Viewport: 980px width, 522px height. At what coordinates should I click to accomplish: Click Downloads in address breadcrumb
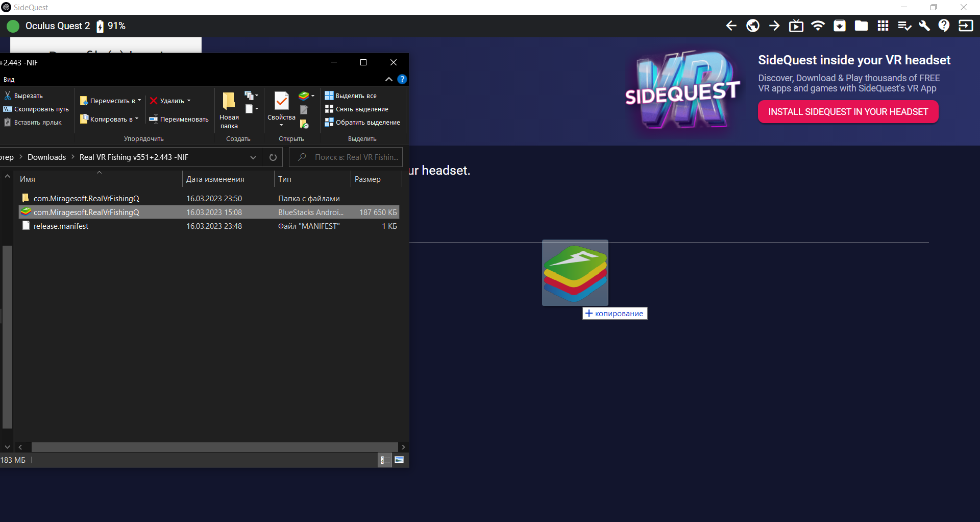(46, 157)
